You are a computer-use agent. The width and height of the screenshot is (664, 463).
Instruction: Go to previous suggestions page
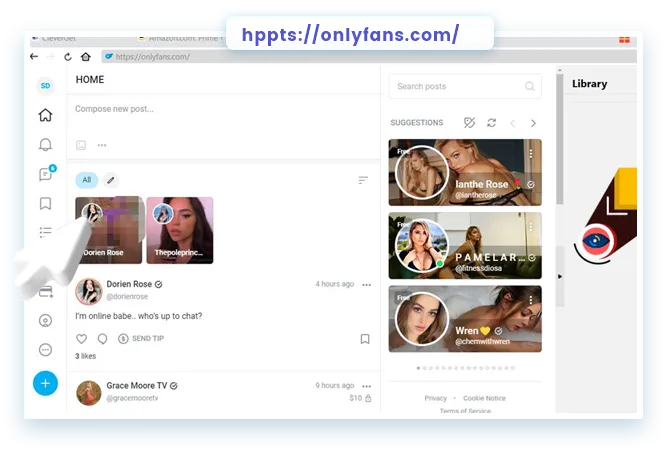coord(513,123)
